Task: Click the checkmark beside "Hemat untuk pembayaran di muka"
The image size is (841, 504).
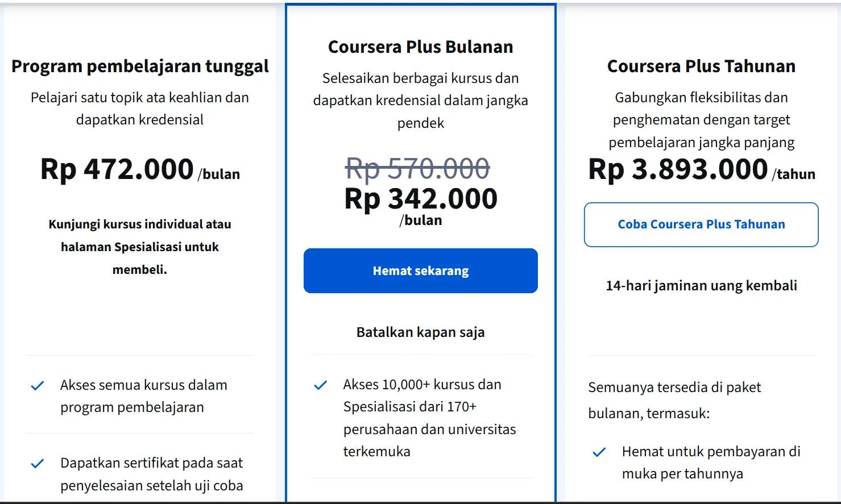Action: point(599,452)
